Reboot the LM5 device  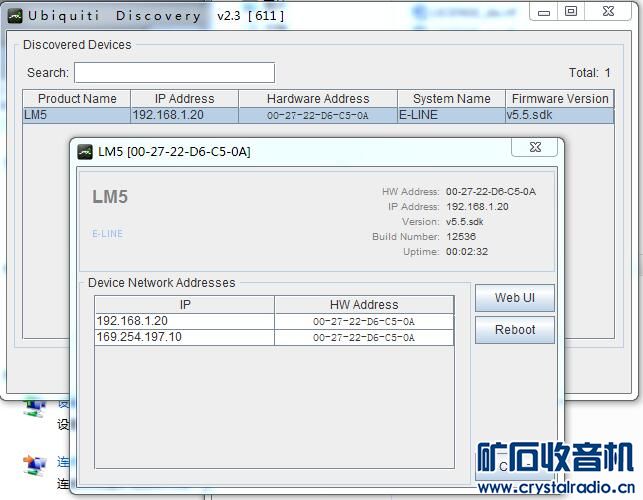coord(515,330)
